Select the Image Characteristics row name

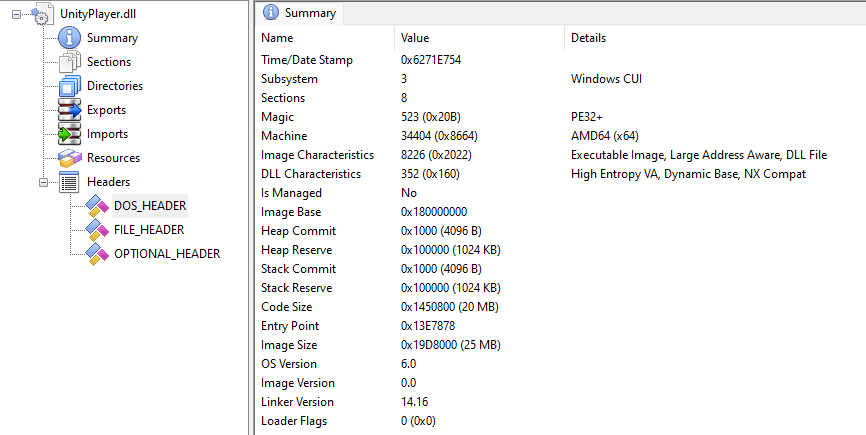coord(318,155)
